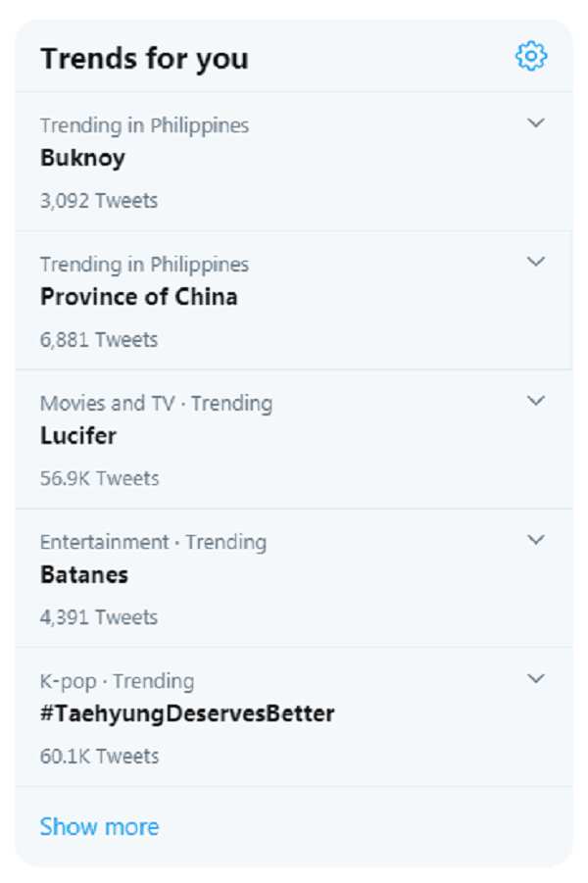The height and width of the screenshot is (883, 588).
Task: Open chevron menu beside Lucifer trend
Action: (536, 401)
